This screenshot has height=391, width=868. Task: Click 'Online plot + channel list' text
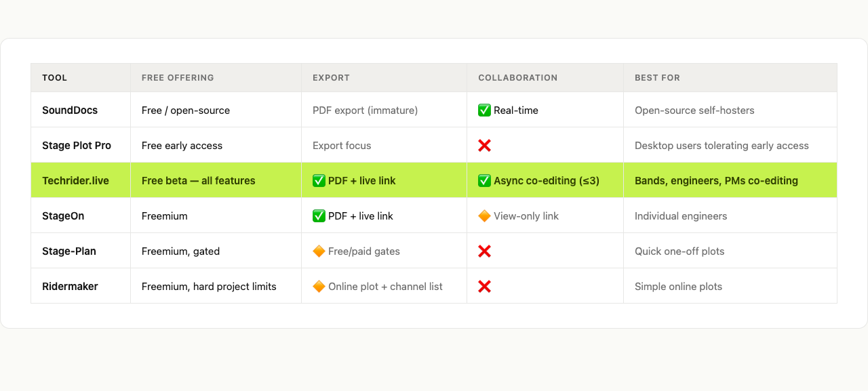385,287
